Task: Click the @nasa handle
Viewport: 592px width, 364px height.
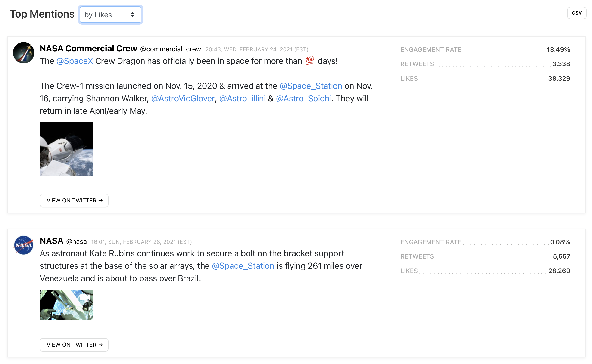Action: coord(76,241)
